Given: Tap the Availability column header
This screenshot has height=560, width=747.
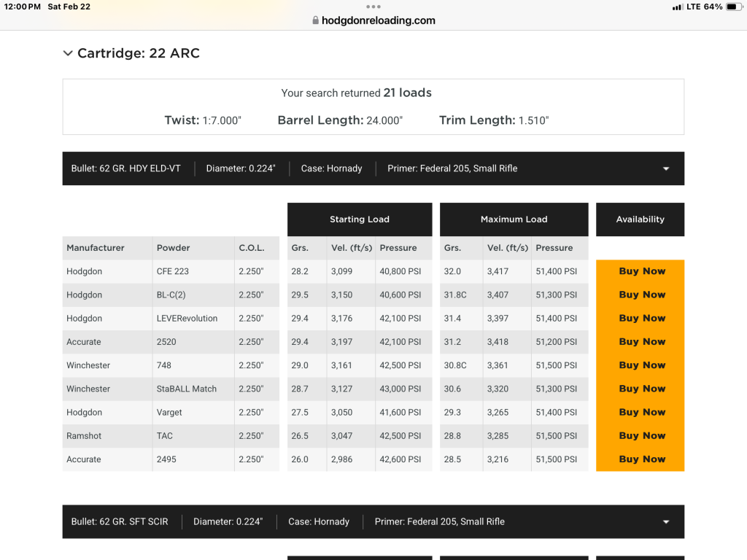Looking at the screenshot, I should (640, 219).
